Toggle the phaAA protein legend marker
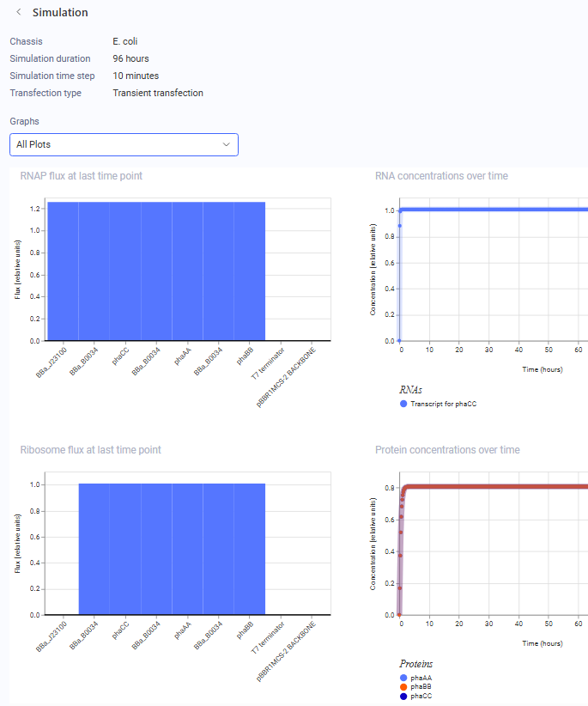Screen dimensions: 588x706 [x=403, y=678]
